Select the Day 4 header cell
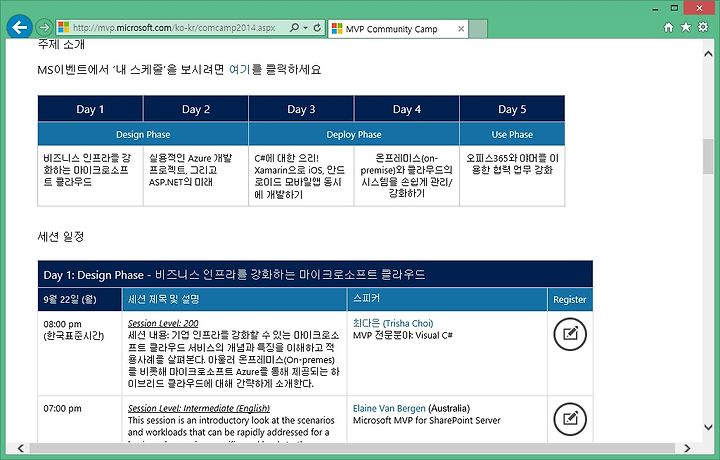This screenshot has height=460, width=720. pos(406,109)
